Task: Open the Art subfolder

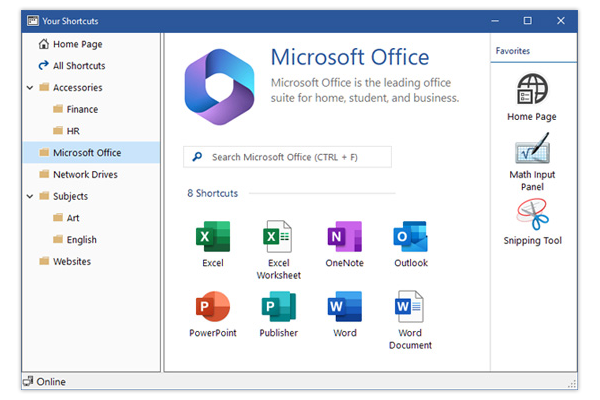Action: pos(73,218)
